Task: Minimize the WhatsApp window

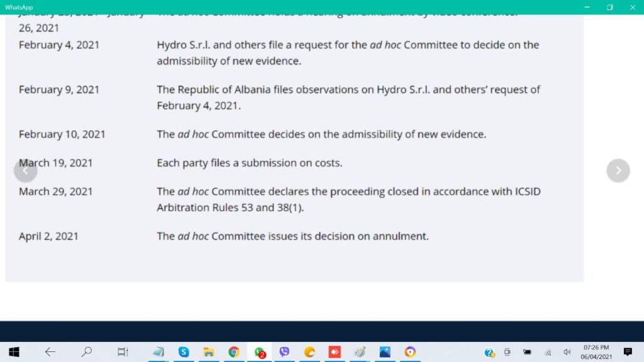Action: [587, 7]
